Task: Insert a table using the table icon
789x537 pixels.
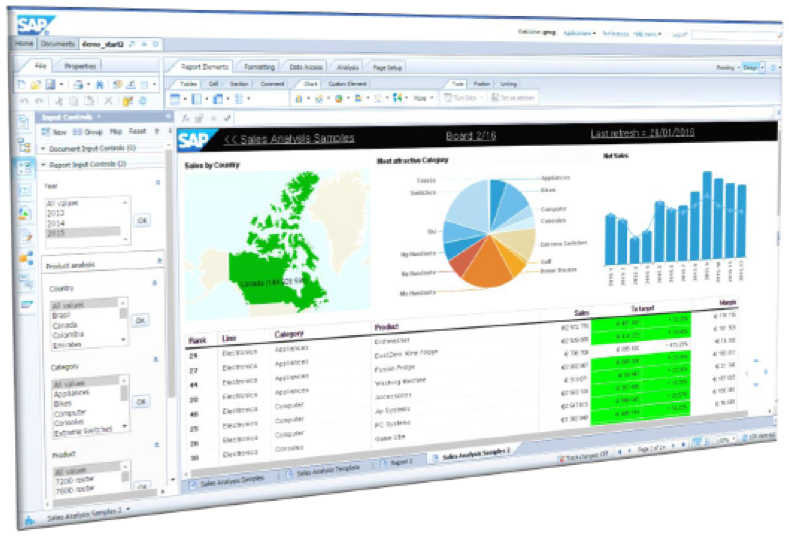Action: point(175,99)
